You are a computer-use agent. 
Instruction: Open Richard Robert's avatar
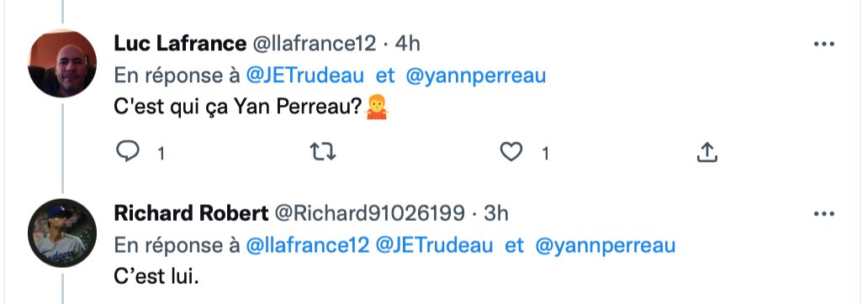tap(62, 233)
